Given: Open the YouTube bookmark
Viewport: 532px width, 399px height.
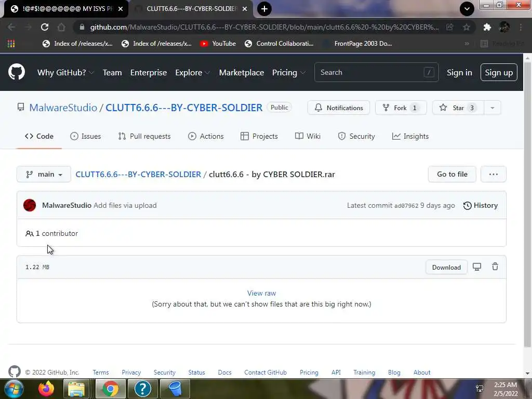Looking at the screenshot, I should click(218, 44).
